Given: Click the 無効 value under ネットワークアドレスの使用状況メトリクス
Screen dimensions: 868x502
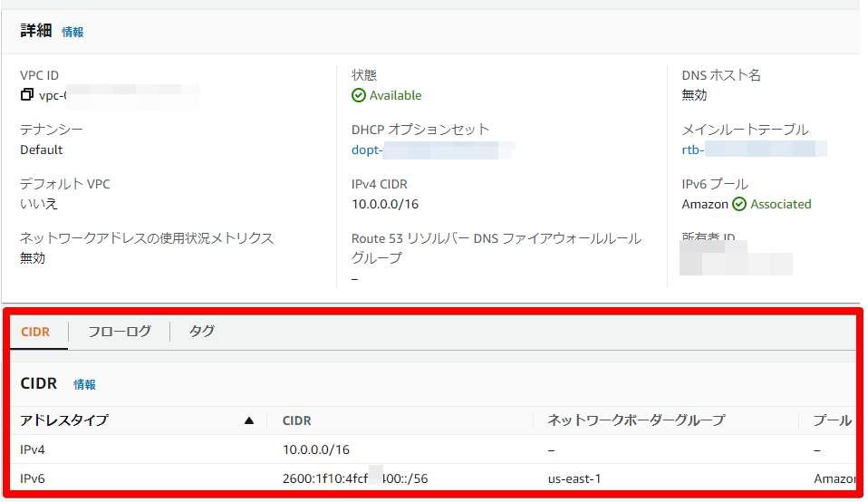Looking at the screenshot, I should pos(33,258).
